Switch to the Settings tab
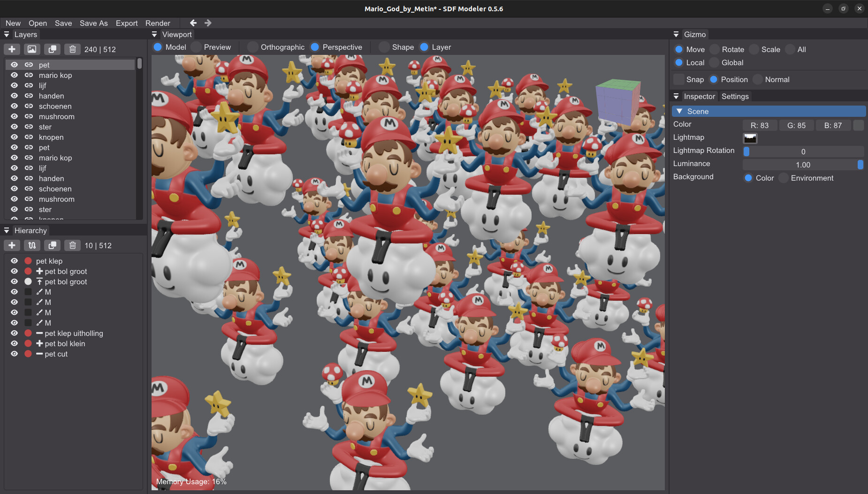This screenshot has width=868, height=494. 735,96
